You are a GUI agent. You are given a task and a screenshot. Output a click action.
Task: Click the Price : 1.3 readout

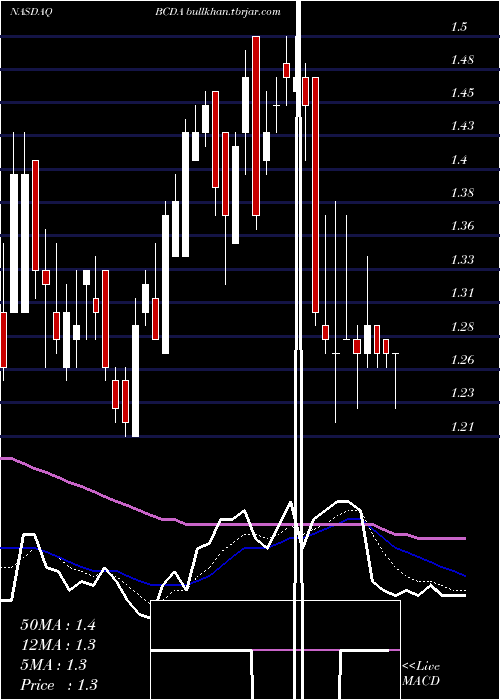(x=59, y=685)
